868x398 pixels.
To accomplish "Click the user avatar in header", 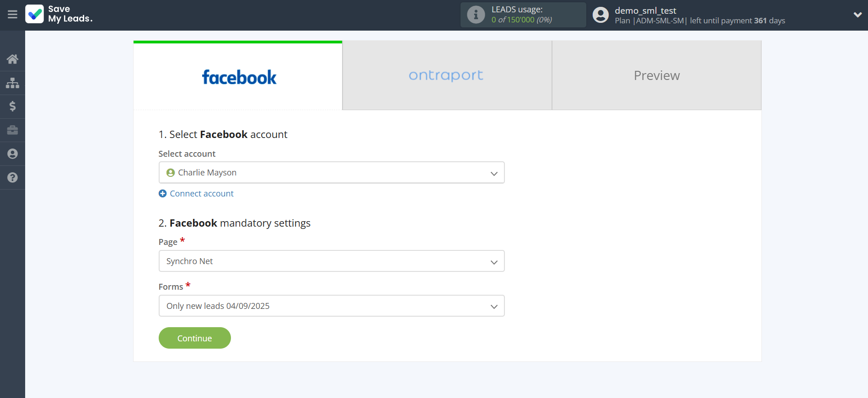I will click(600, 15).
